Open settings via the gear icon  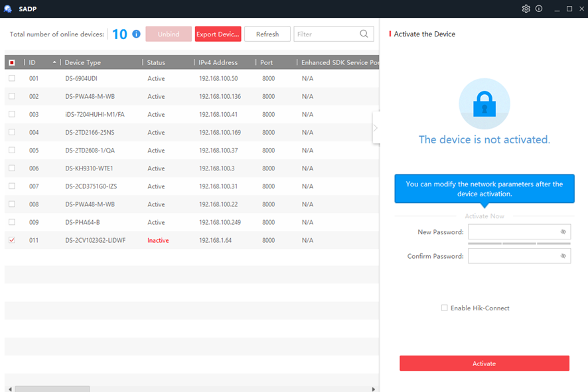(526, 9)
